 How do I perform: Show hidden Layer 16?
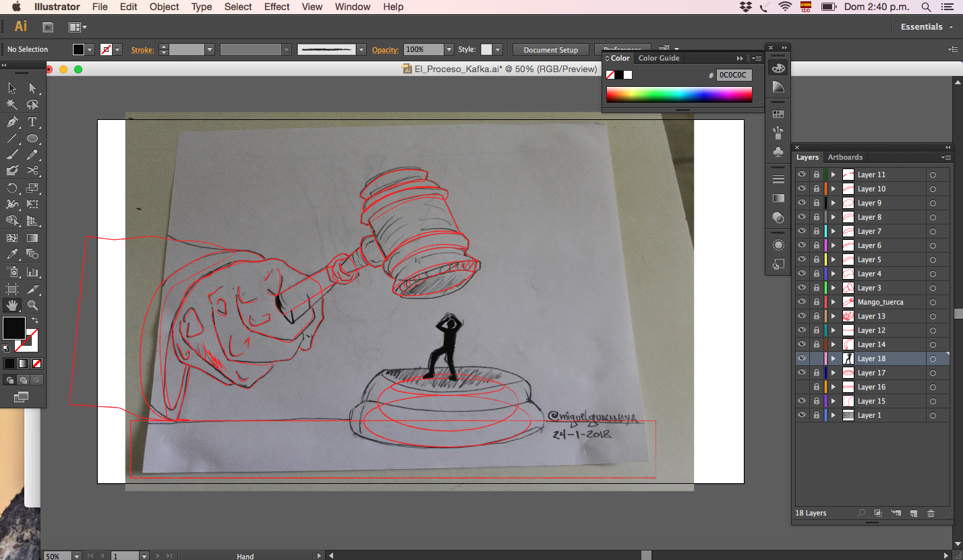pos(802,387)
